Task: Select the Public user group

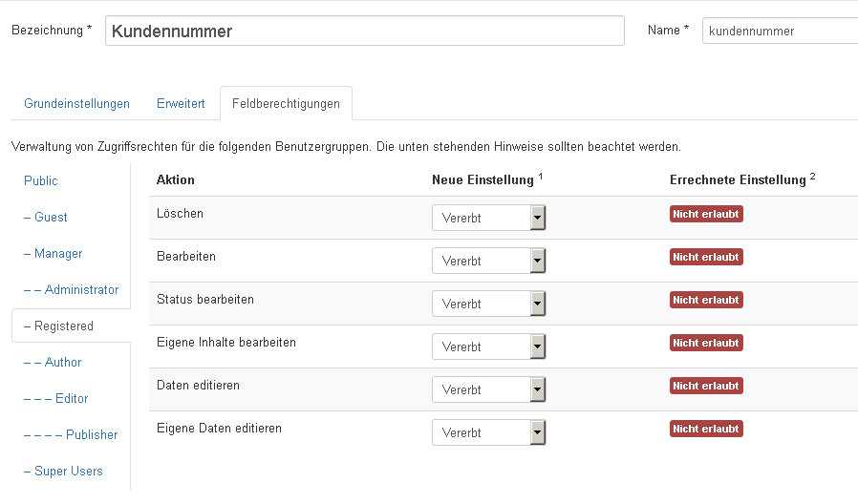Action: pos(41,180)
